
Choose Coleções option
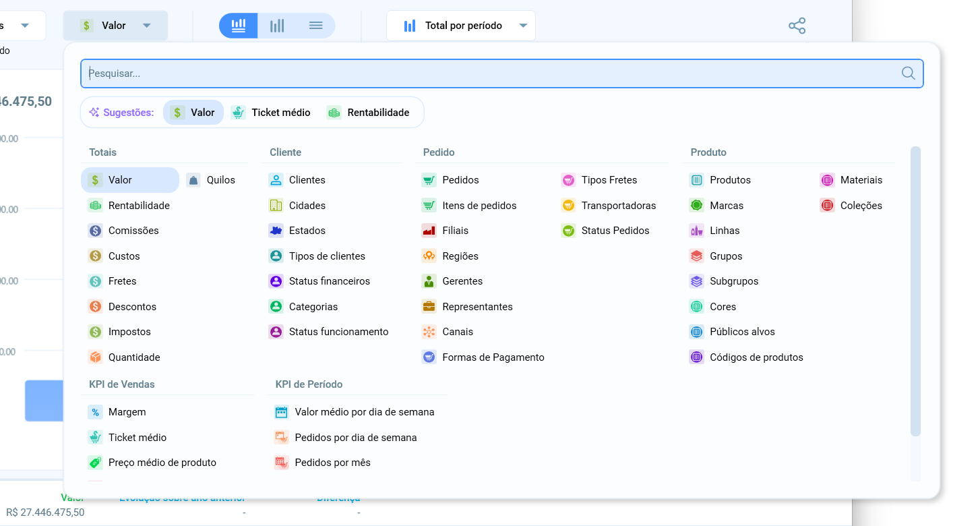(x=851, y=206)
